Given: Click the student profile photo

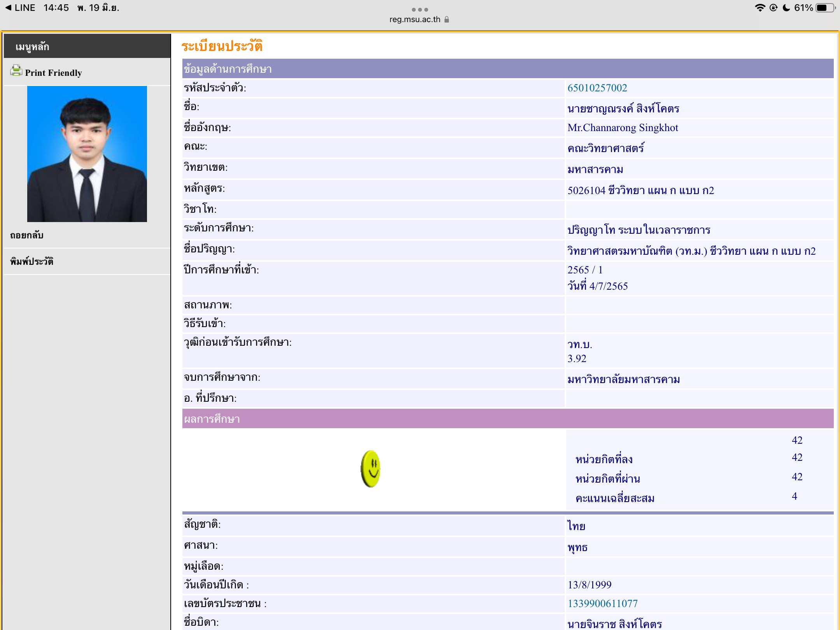Looking at the screenshot, I should click(87, 154).
